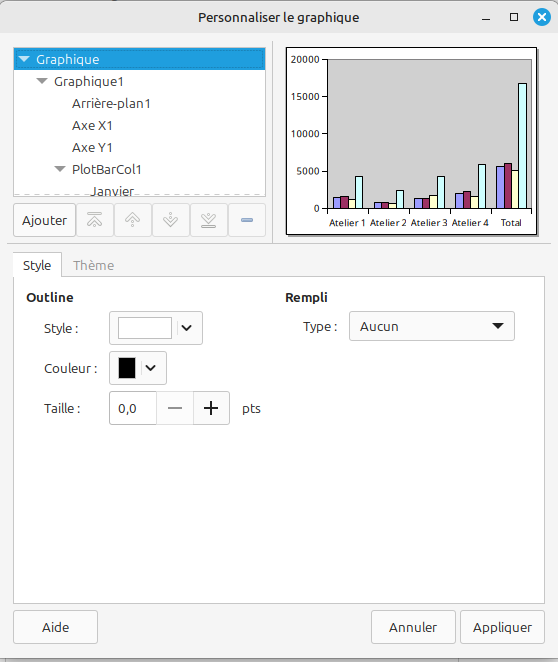Click the move-to-top arrow icon
This screenshot has width=558, height=662.
click(95, 220)
